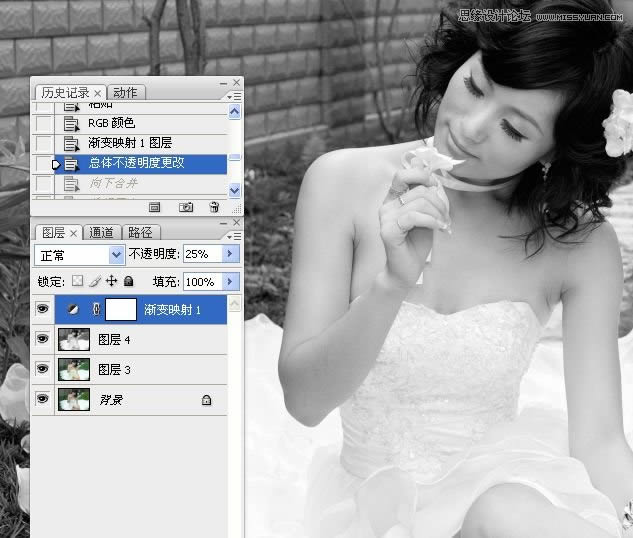Click the create new snapshot camera icon
This screenshot has width=633, height=538.
(x=185, y=207)
